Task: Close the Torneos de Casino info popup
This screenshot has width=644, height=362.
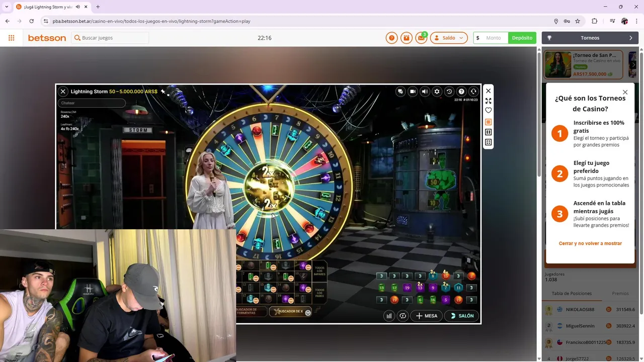Action: 625,92
